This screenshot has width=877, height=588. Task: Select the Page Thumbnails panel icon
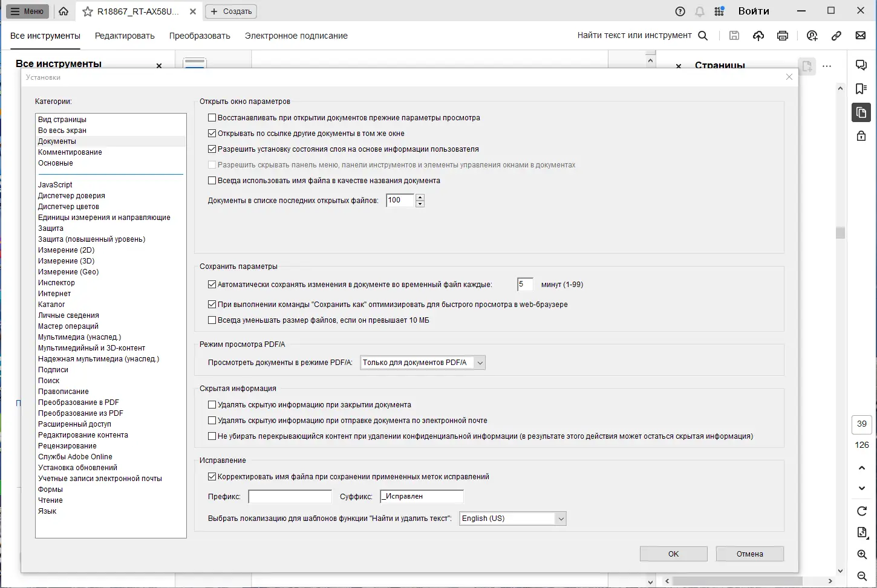point(861,112)
